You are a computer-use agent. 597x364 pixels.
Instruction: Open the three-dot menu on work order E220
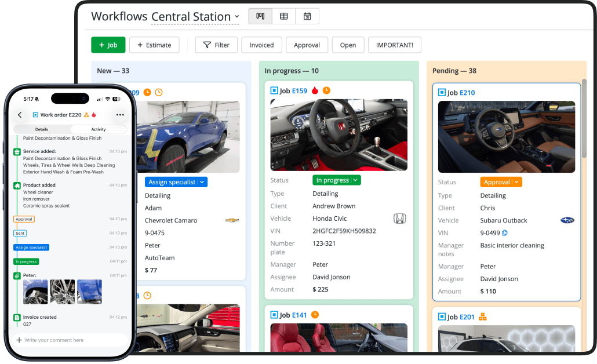click(120, 115)
